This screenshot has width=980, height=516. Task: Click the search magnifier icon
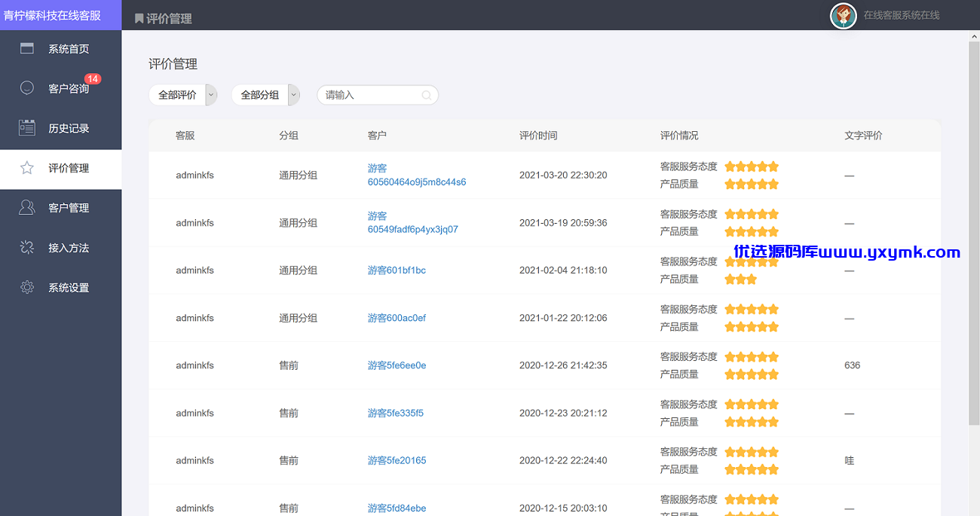pos(427,95)
